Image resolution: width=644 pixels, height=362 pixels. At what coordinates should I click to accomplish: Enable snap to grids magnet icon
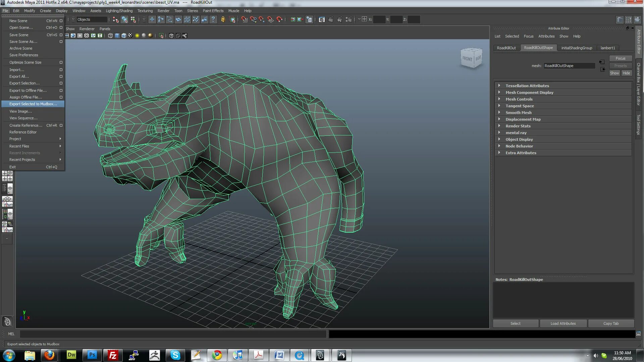[x=244, y=20]
